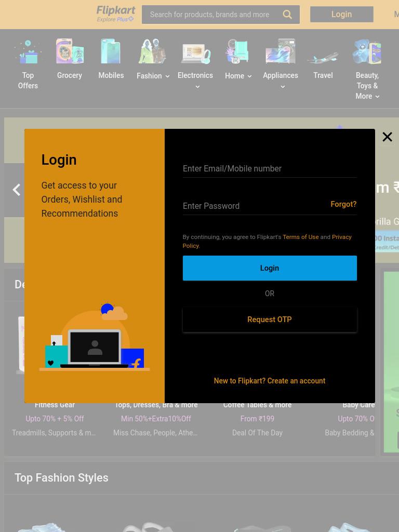Open the Mobiles menu label
This screenshot has height=532, width=399.
click(111, 75)
